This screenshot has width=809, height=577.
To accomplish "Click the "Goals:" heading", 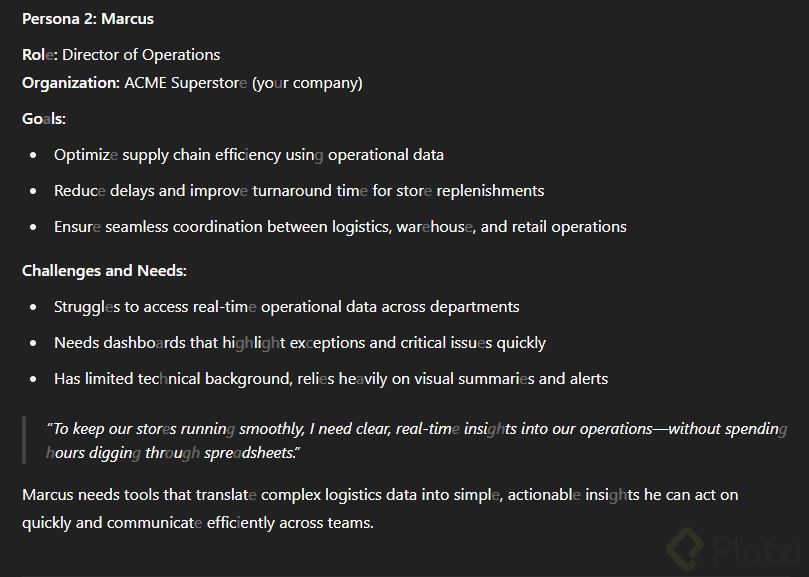I will (x=44, y=118).
